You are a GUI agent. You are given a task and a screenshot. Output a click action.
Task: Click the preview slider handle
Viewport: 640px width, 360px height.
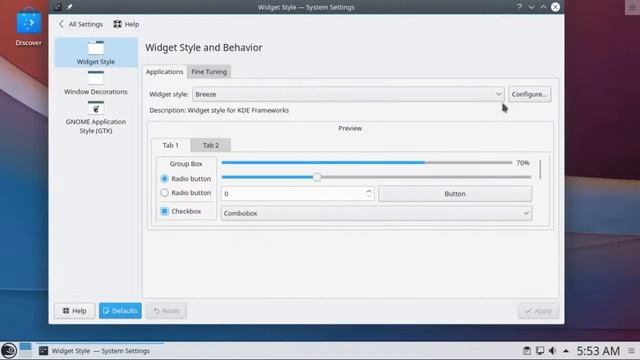pos(317,177)
